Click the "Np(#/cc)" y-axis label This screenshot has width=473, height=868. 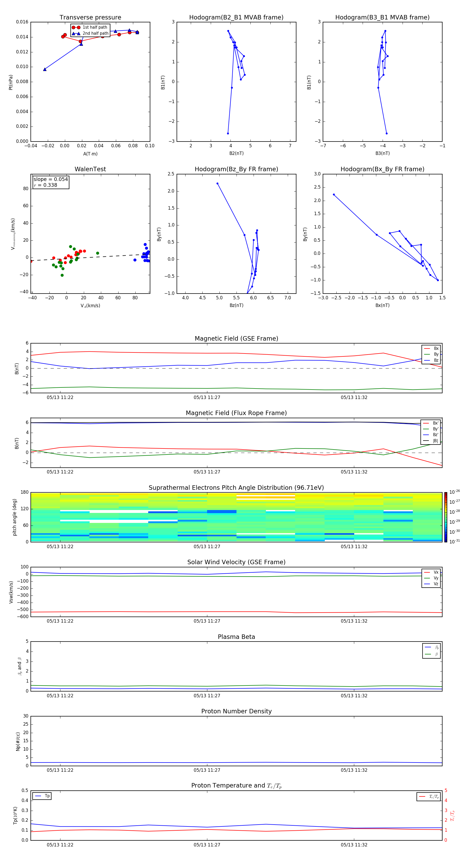tap(18, 741)
